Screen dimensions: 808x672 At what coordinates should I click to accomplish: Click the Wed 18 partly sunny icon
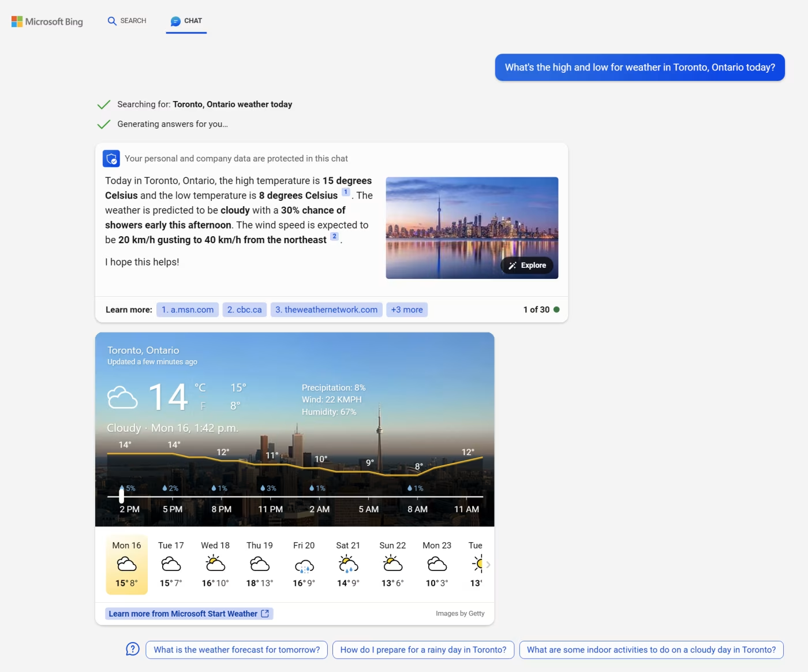(x=215, y=563)
